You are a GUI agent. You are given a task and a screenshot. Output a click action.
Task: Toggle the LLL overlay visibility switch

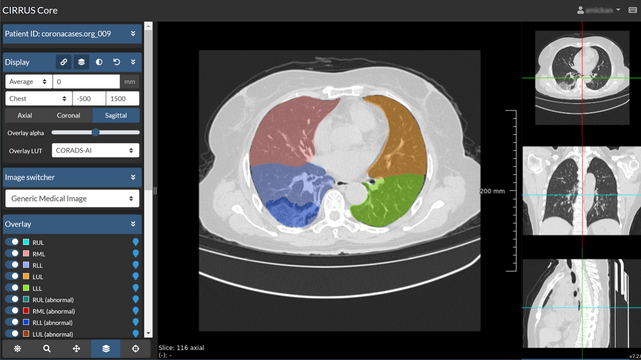tap(12, 288)
